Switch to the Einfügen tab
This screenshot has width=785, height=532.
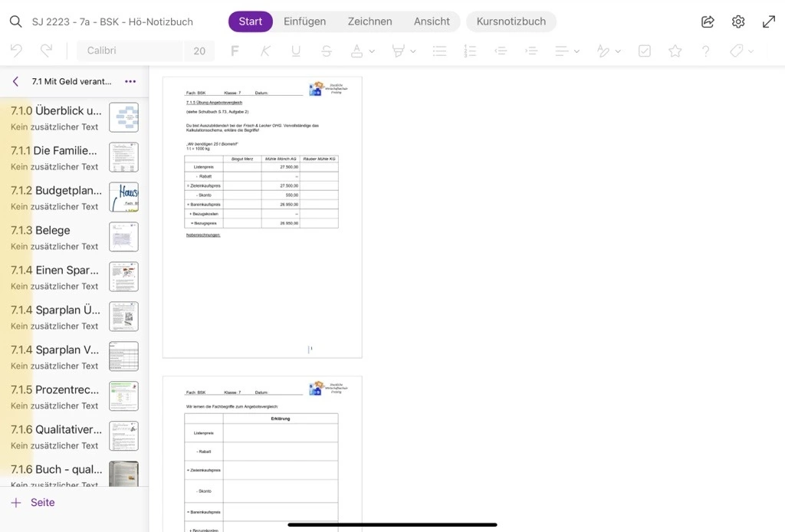(x=304, y=21)
